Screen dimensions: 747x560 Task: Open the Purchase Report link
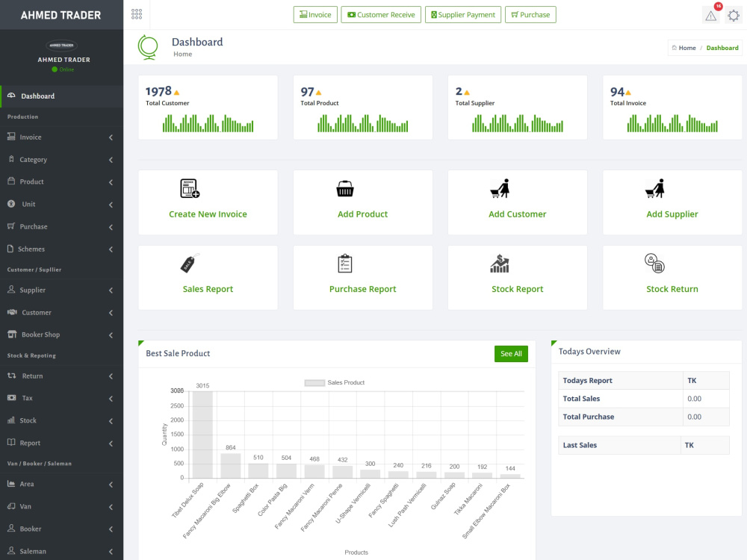point(362,289)
